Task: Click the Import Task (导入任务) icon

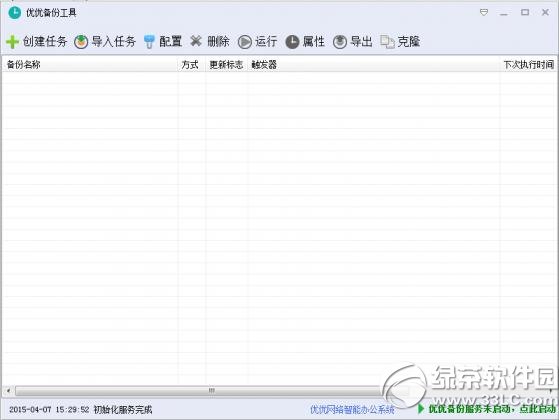Action: [81, 42]
